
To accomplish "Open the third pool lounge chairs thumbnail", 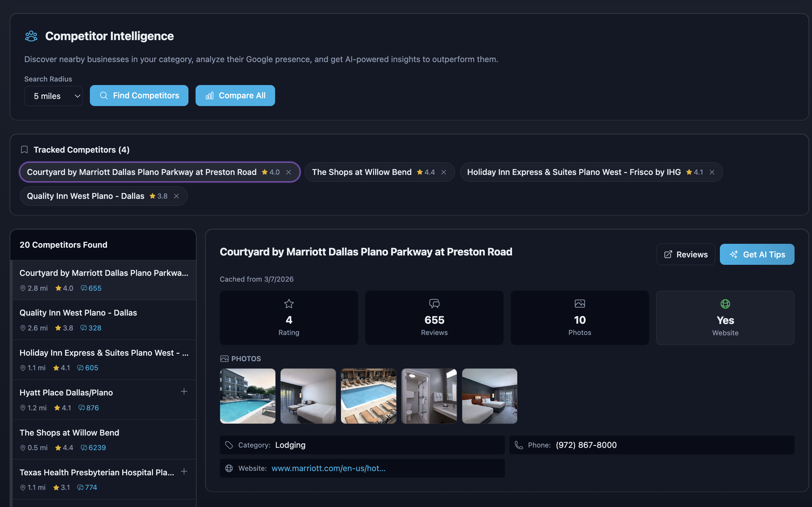I will [x=369, y=396].
